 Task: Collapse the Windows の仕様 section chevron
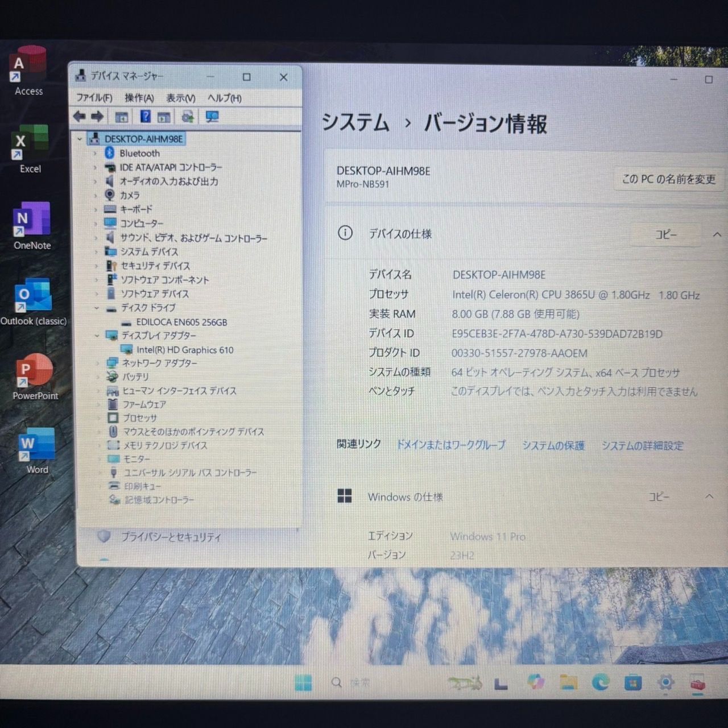709,497
